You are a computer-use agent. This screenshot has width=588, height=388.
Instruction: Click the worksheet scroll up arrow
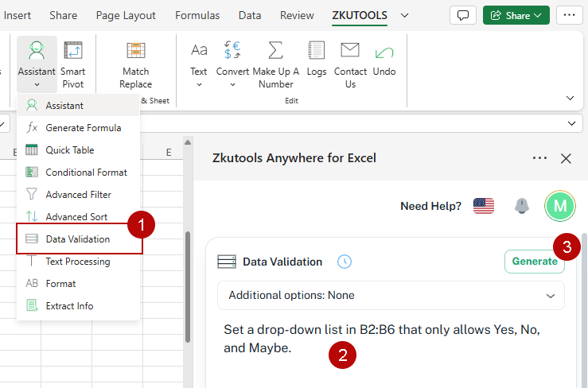click(x=188, y=142)
